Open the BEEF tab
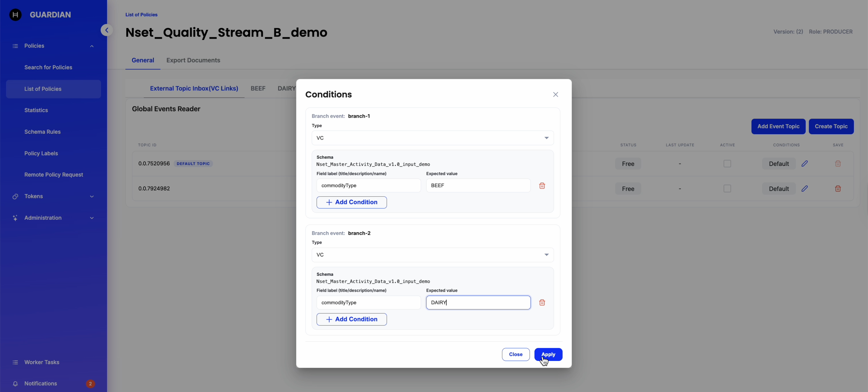Screen dimensions: 868x392 click(258, 88)
